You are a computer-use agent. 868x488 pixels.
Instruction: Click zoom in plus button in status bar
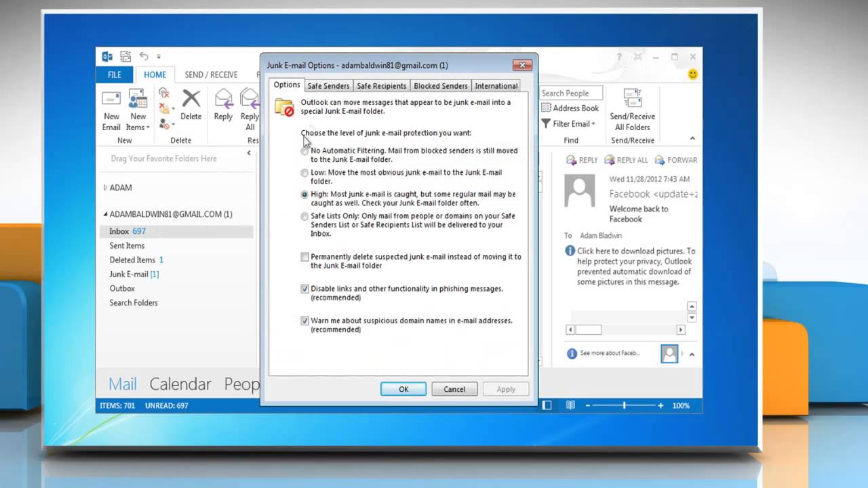pyautogui.click(x=660, y=405)
